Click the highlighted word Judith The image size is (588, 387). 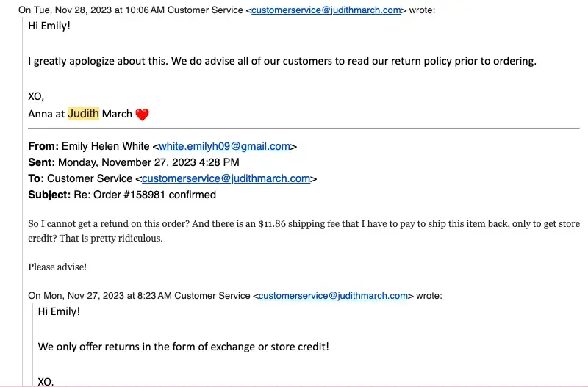pos(83,114)
